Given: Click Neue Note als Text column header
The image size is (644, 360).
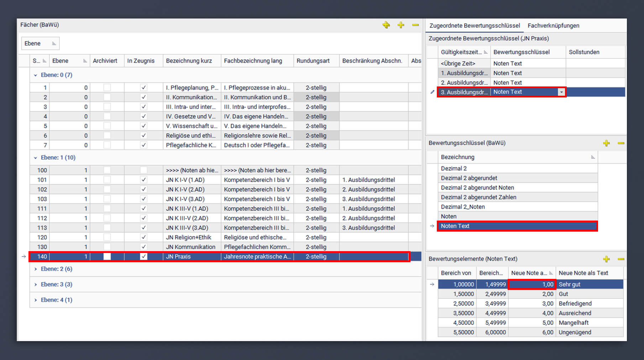Looking at the screenshot, I should pos(589,273).
